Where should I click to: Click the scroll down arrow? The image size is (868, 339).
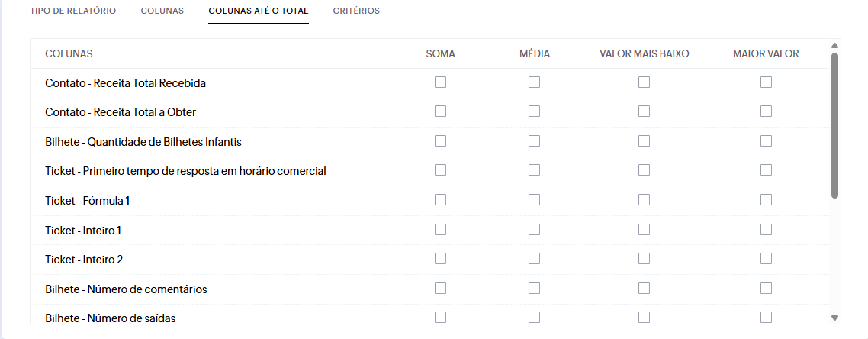tap(834, 318)
